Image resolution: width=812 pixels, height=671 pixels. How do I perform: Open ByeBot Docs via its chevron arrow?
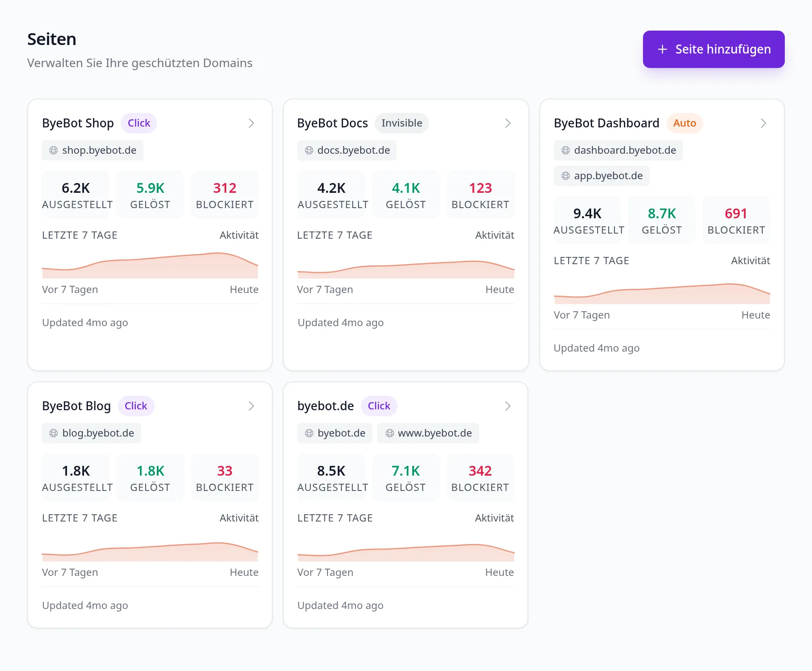click(508, 123)
